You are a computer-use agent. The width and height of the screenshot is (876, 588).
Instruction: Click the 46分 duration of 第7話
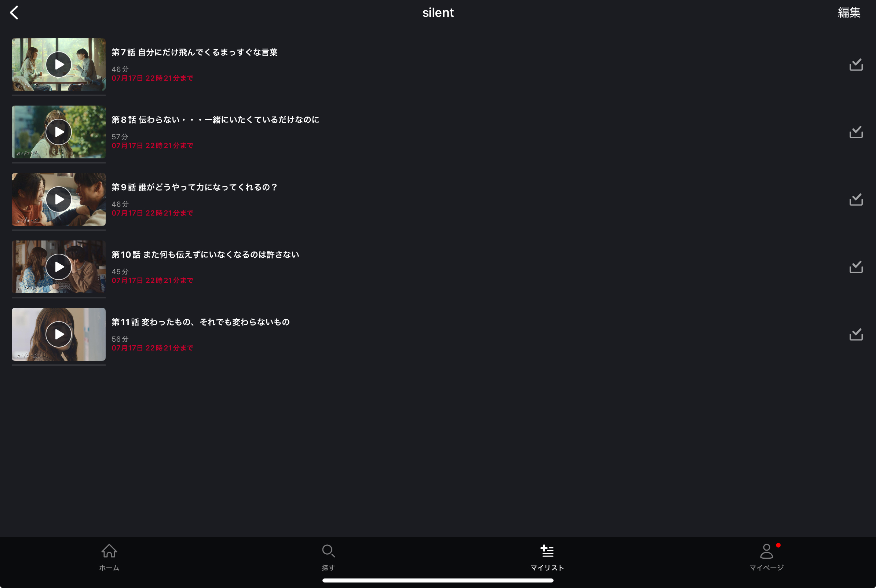pyautogui.click(x=120, y=69)
